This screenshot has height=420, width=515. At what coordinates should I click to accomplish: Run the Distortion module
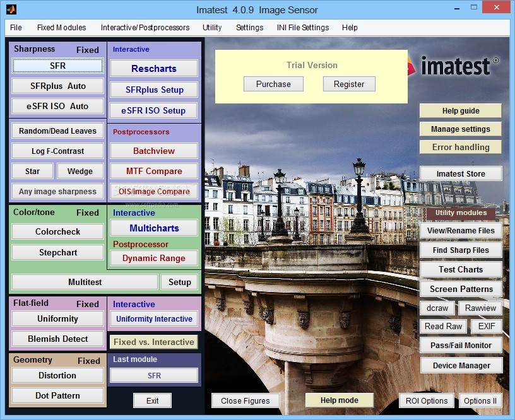(58, 375)
